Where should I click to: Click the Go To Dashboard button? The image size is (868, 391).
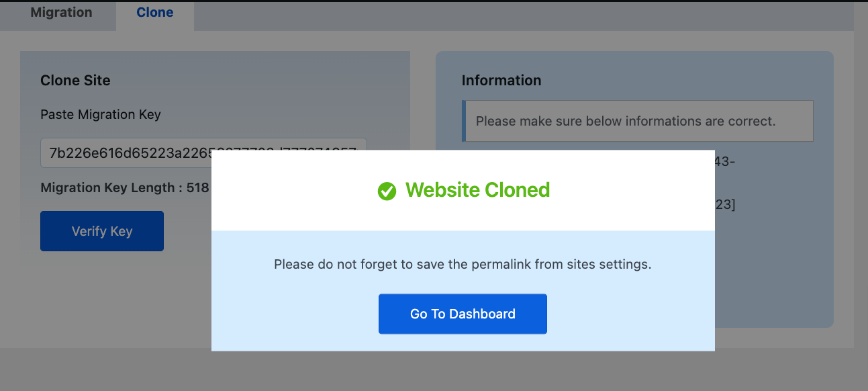(463, 314)
